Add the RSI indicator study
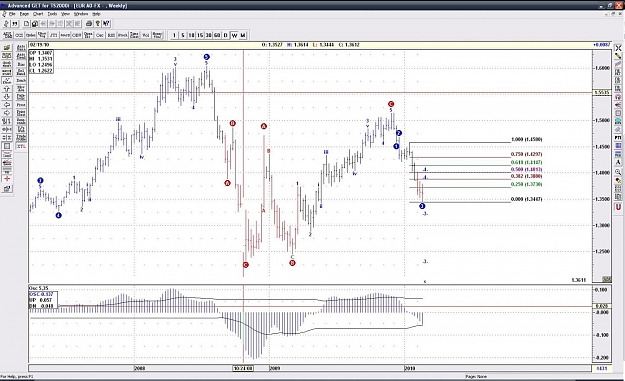Screen dimensions: 625x381 pyautogui.click(x=111, y=35)
